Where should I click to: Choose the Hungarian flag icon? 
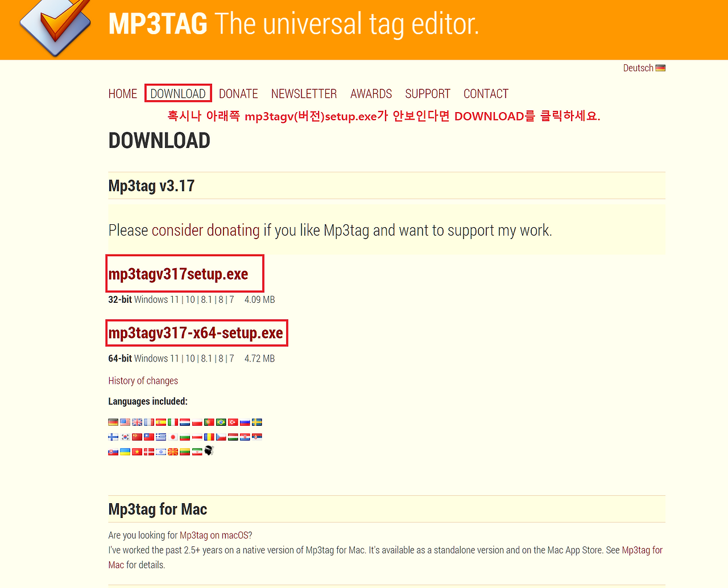(233, 437)
